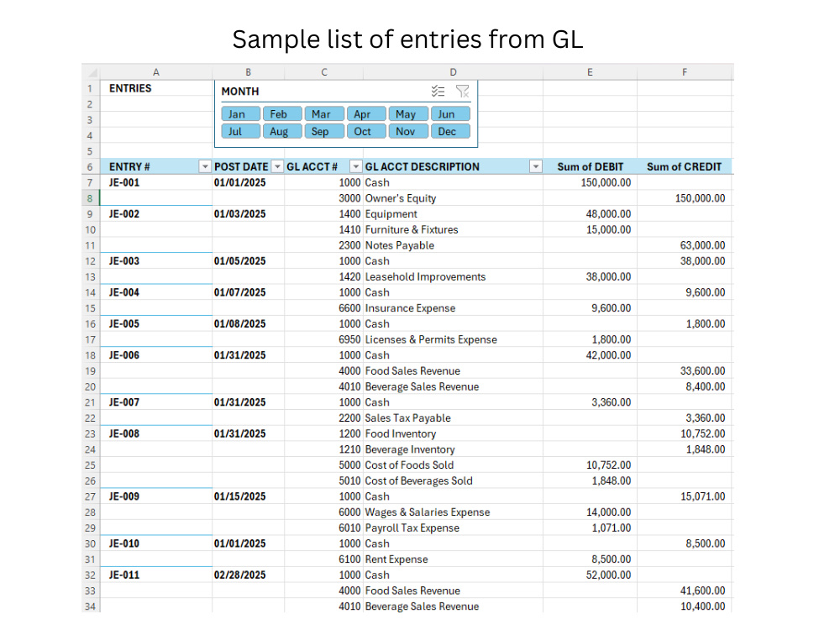
Task: Choose May in the month slicer
Action: [x=408, y=114]
